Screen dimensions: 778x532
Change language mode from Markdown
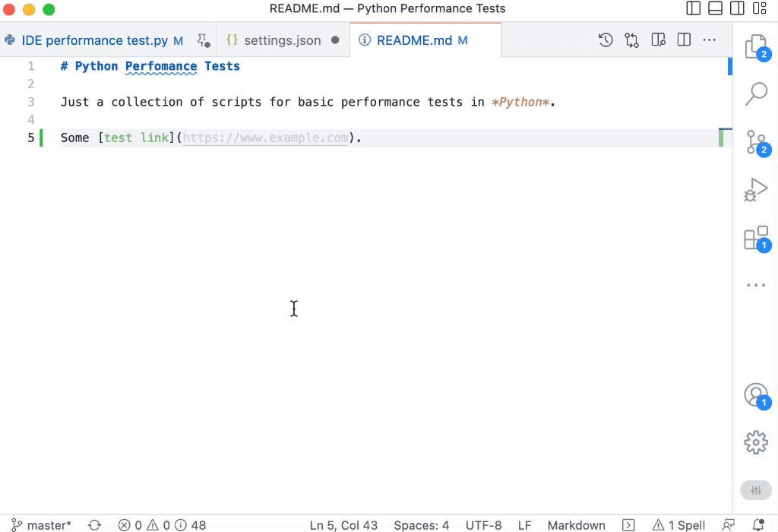click(x=576, y=525)
